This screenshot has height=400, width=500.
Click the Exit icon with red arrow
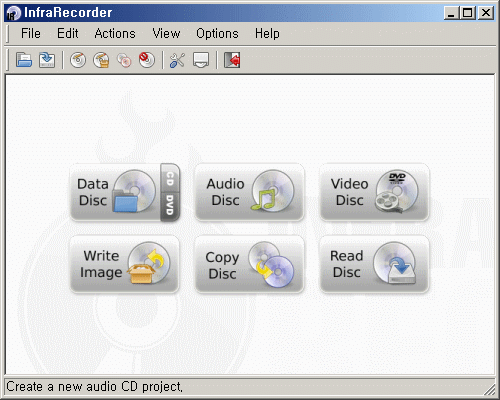[x=232, y=60]
